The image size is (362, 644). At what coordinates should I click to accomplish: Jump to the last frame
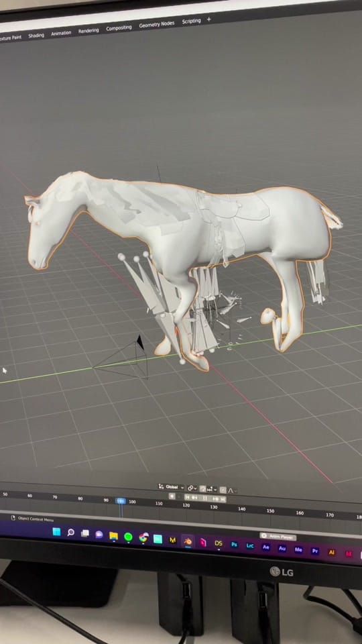click(223, 499)
